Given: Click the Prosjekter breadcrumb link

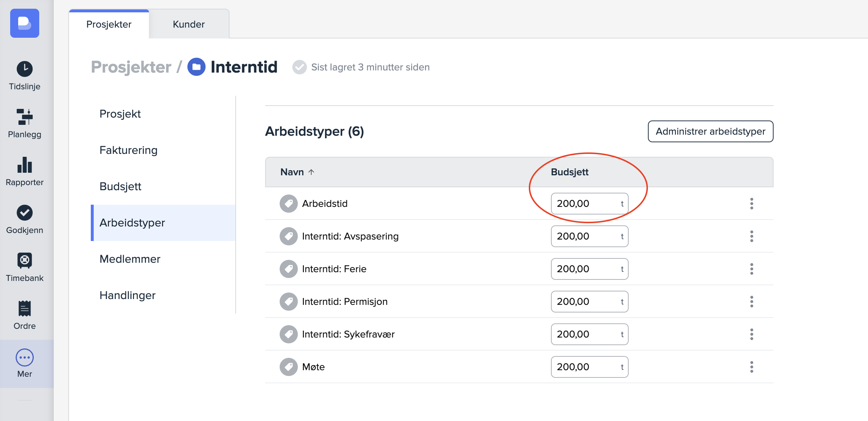Looking at the screenshot, I should point(131,67).
